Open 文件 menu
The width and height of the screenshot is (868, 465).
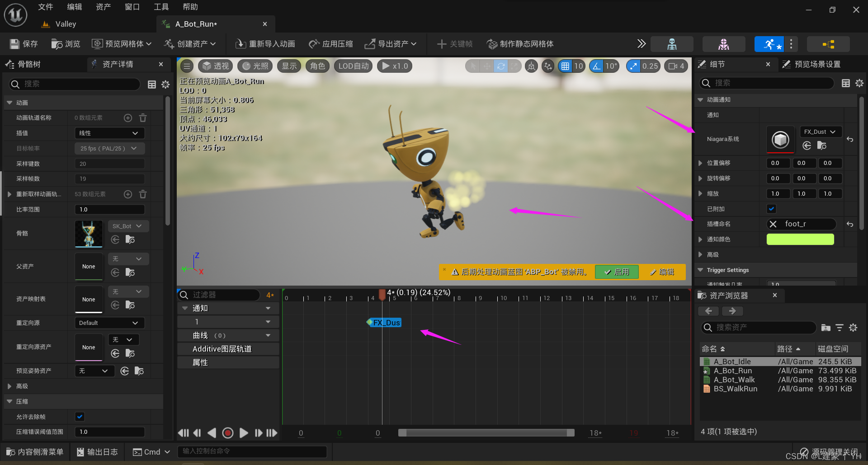46,7
